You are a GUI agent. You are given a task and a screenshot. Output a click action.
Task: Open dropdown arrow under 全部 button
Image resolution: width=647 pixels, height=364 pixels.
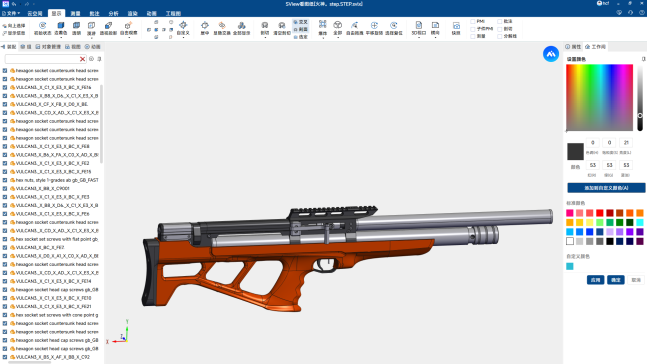point(338,38)
